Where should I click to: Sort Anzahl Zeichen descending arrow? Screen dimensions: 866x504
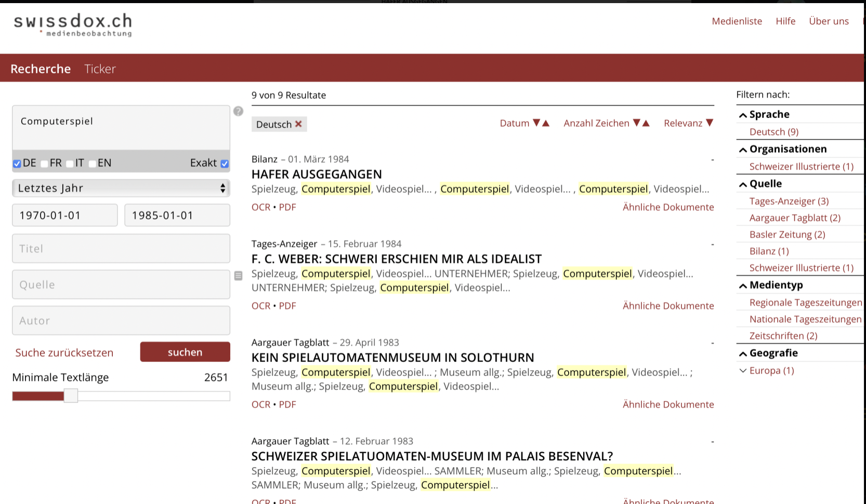pos(636,123)
